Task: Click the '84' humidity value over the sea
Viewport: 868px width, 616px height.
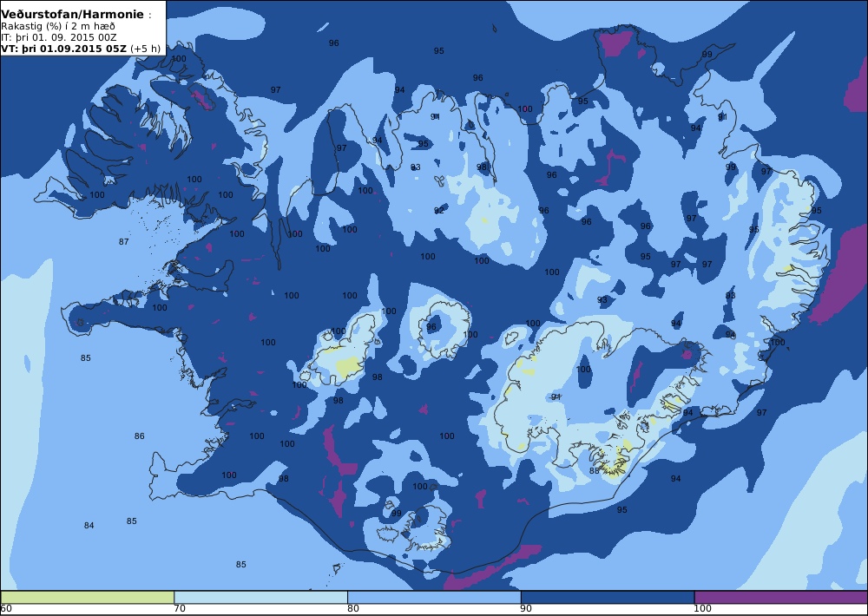Action: coord(89,525)
